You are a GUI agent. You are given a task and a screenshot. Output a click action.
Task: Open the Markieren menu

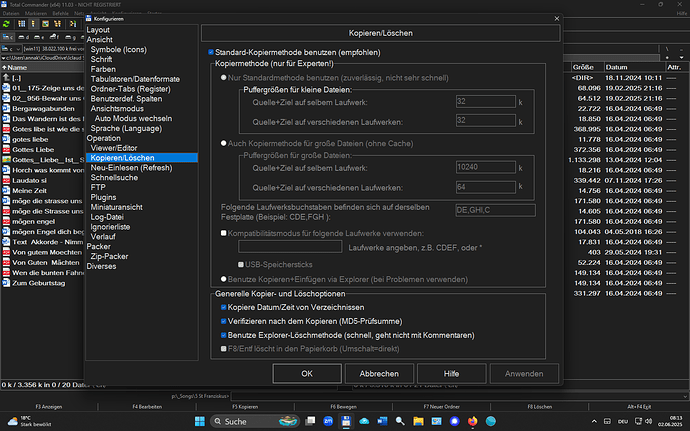pos(36,14)
